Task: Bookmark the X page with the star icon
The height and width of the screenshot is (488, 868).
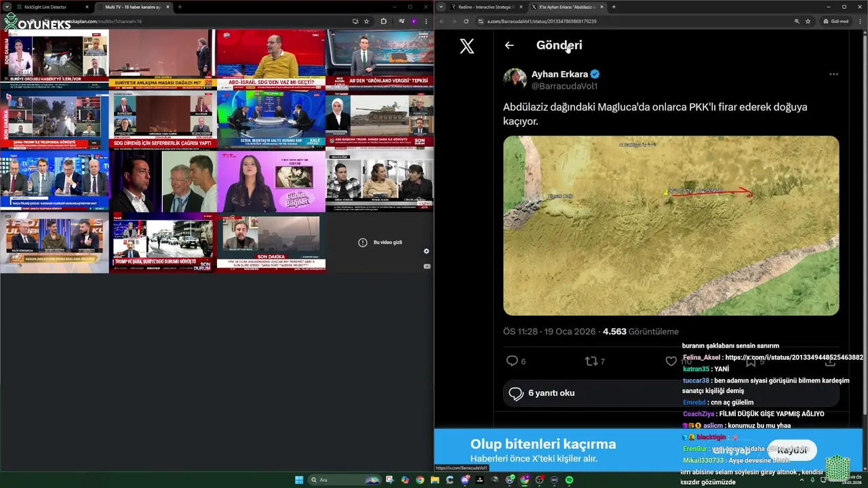Action: pos(808,21)
